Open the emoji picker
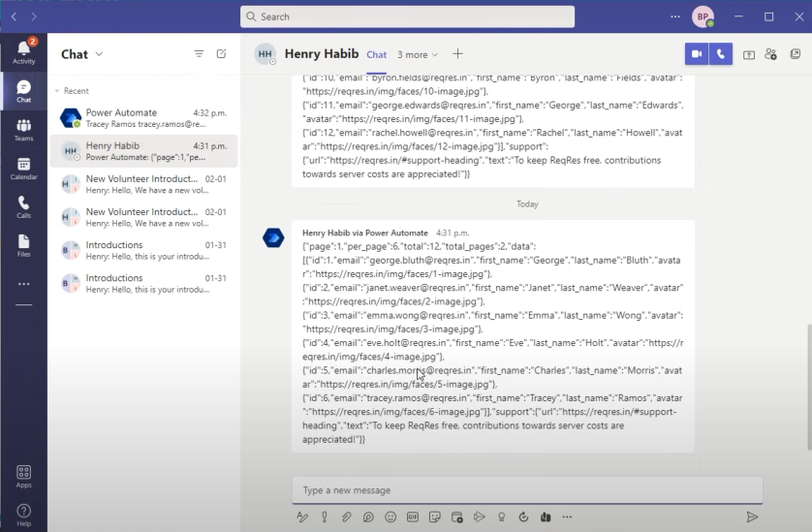The image size is (812, 532). [390, 516]
